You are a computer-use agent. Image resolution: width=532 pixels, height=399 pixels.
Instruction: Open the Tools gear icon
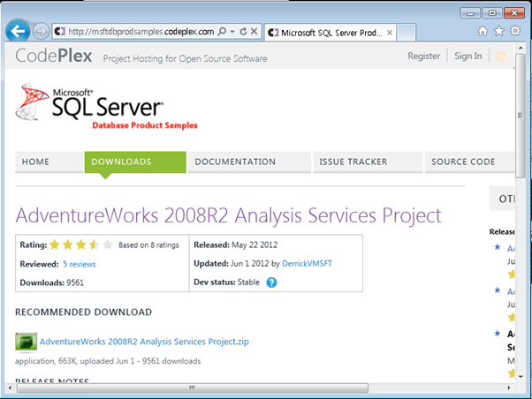click(515, 31)
